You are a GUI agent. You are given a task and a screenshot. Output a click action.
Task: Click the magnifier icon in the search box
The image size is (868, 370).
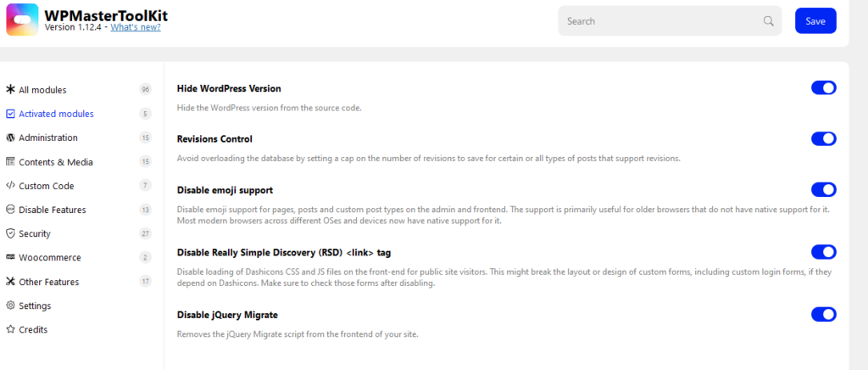tap(768, 21)
